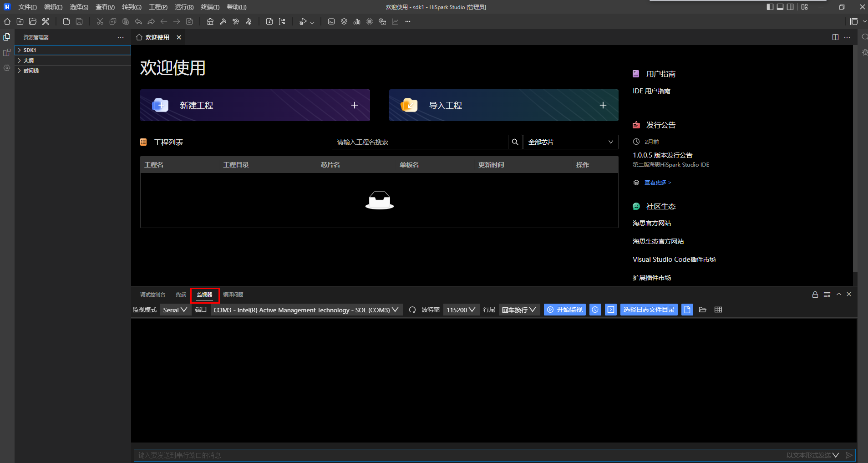Click the debug run toolbar icon

click(303, 21)
